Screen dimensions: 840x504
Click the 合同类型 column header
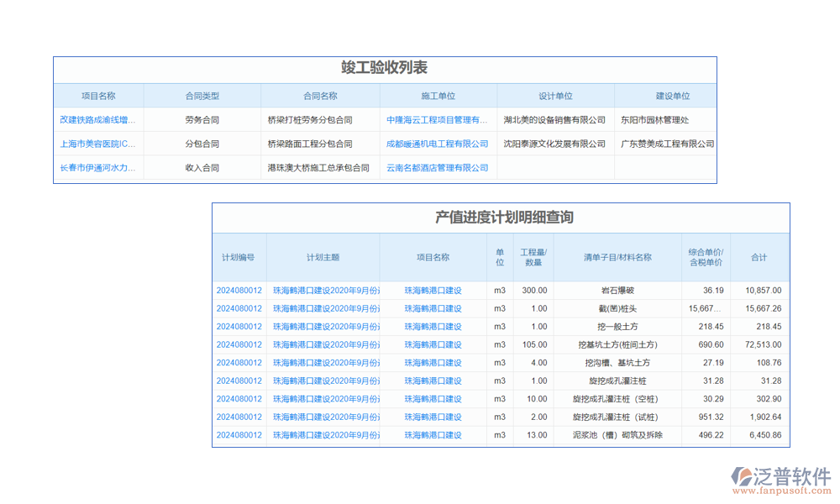tap(202, 97)
